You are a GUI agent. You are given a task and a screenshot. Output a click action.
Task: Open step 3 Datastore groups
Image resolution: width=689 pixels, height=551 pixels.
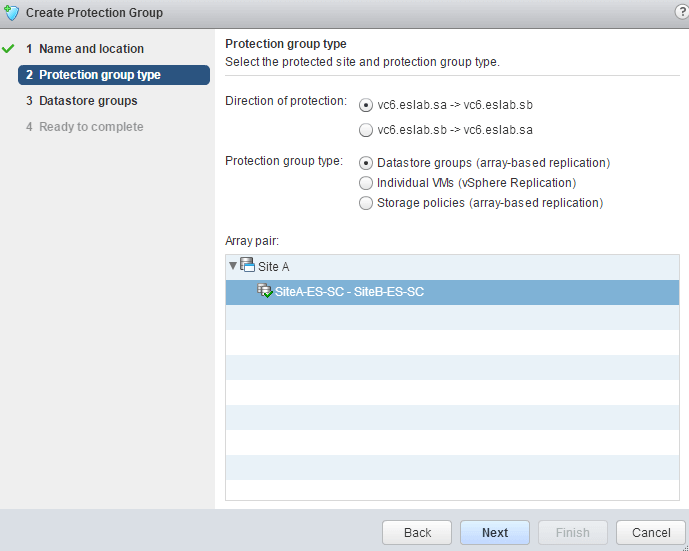point(88,101)
